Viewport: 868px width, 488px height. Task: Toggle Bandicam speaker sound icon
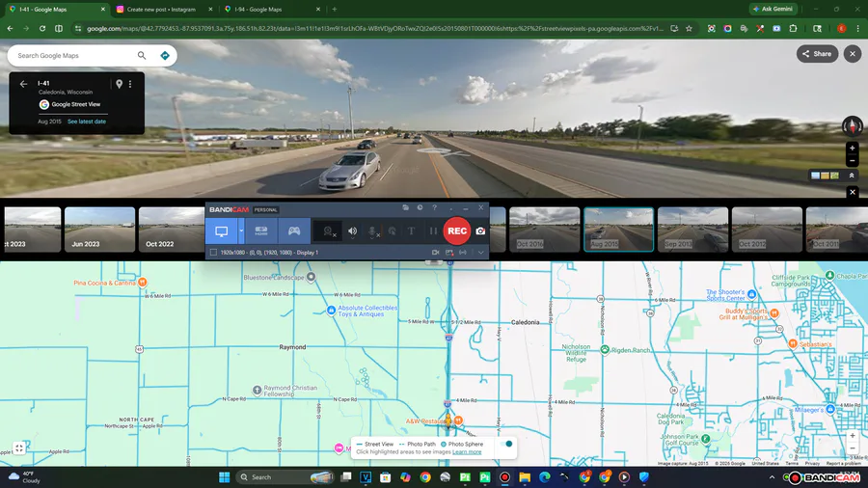coord(353,231)
